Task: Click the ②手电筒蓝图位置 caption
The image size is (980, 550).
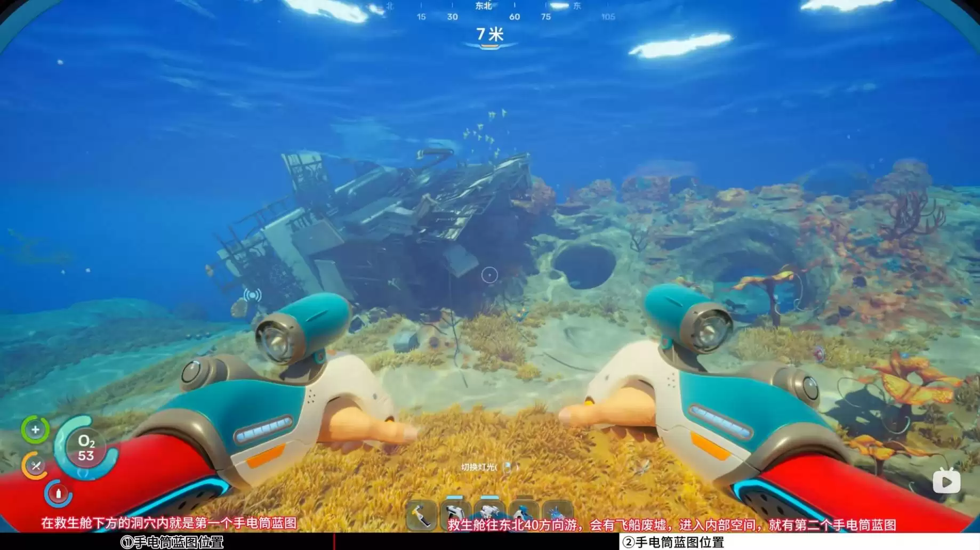Action: [x=673, y=543]
